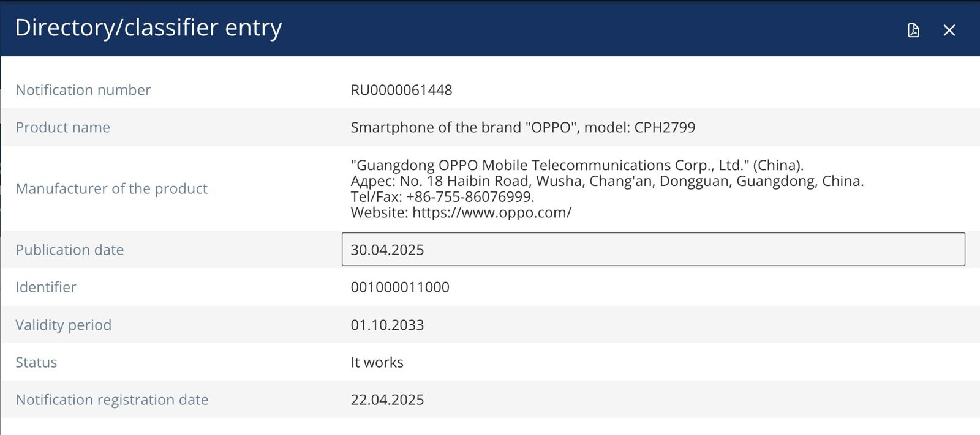The width and height of the screenshot is (980, 435).
Task: Click the Notification number label
Action: [x=83, y=90]
